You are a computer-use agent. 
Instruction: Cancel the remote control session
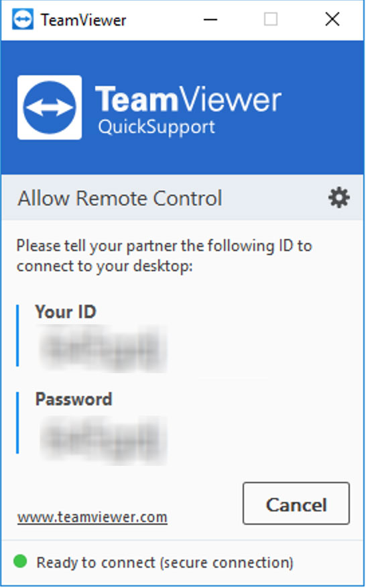coord(296,503)
